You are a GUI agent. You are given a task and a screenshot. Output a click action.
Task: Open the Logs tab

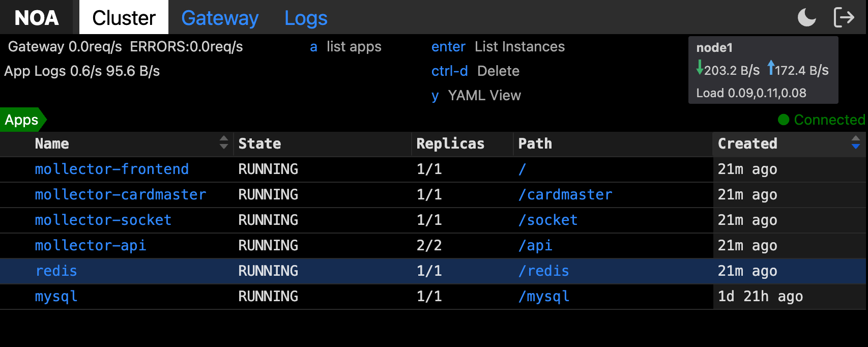pos(306,18)
